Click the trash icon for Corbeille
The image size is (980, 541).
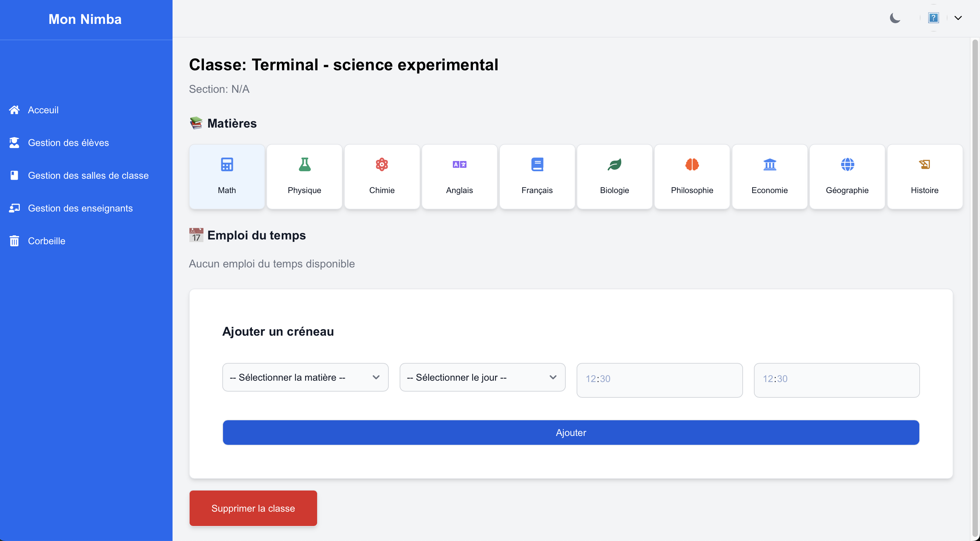(x=14, y=241)
